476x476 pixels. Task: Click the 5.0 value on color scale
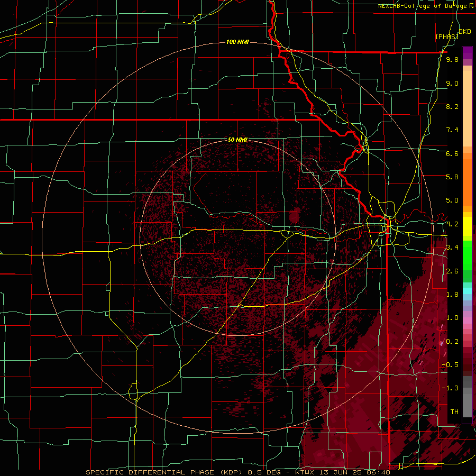tap(452, 200)
